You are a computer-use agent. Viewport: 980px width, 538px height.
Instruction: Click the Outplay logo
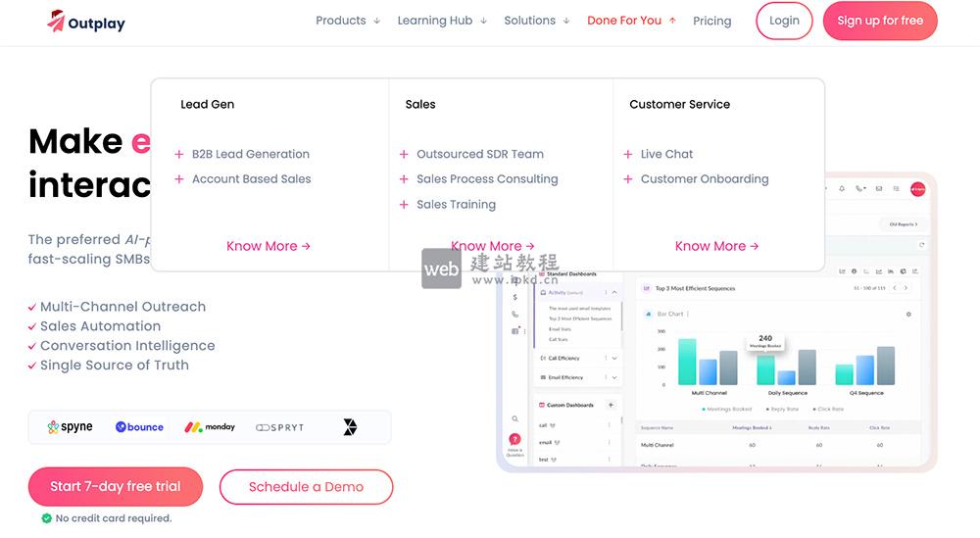pyautogui.click(x=86, y=22)
